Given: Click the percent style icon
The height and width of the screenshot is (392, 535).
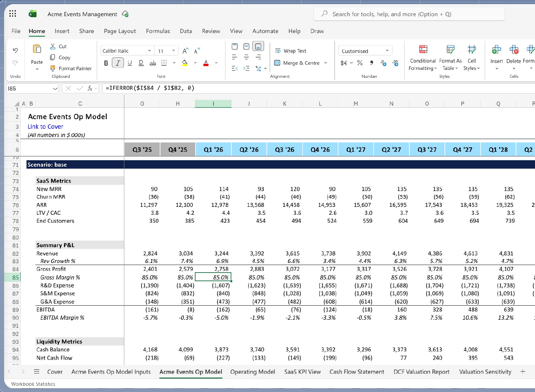Looking at the screenshot, I should (x=360, y=63).
